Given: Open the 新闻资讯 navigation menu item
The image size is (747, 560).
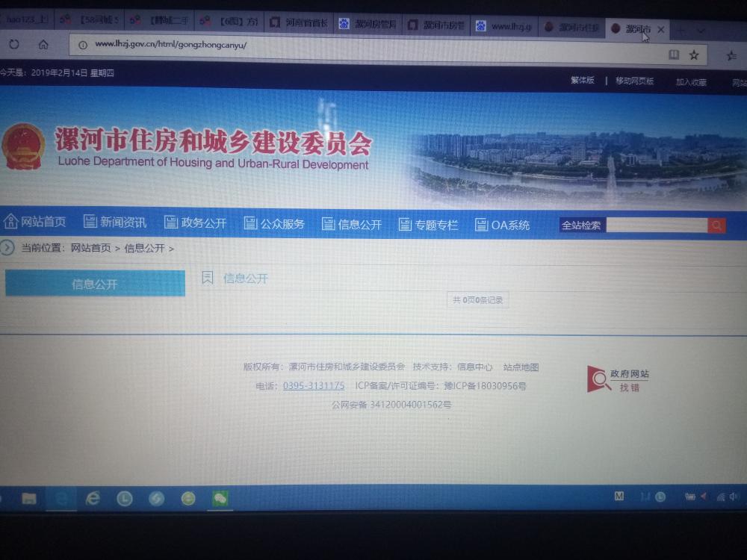Looking at the screenshot, I should tap(115, 223).
